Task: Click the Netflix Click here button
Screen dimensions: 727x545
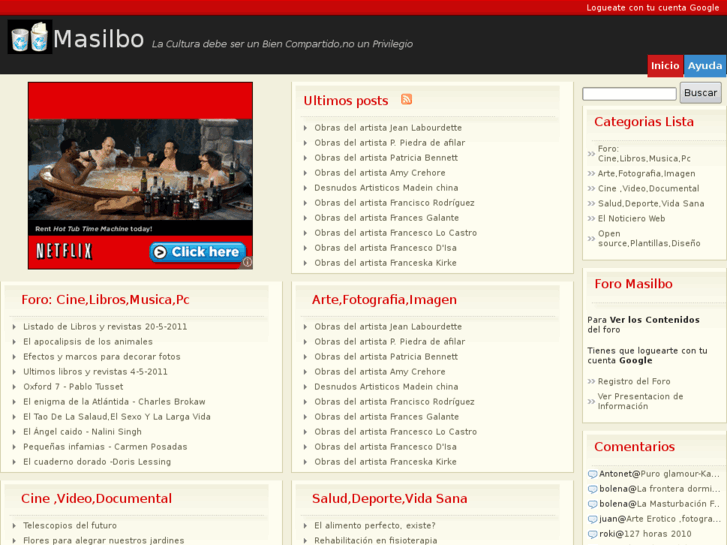Action: (x=198, y=252)
